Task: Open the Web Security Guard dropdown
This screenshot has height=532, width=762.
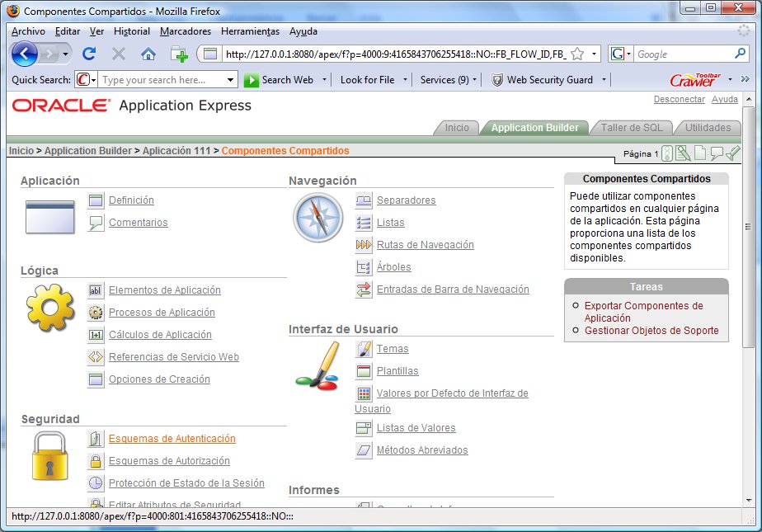Action: [x=604, y=80]
